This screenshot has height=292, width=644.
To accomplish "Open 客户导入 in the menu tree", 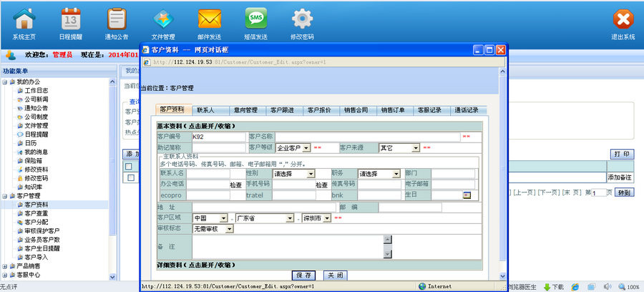I will tap(36, 257).
